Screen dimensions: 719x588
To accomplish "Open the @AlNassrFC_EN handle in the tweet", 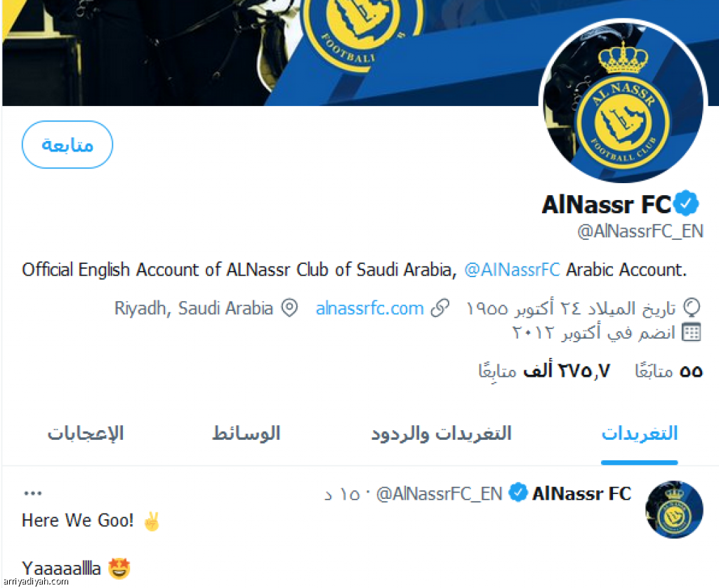I will point(439,494).
